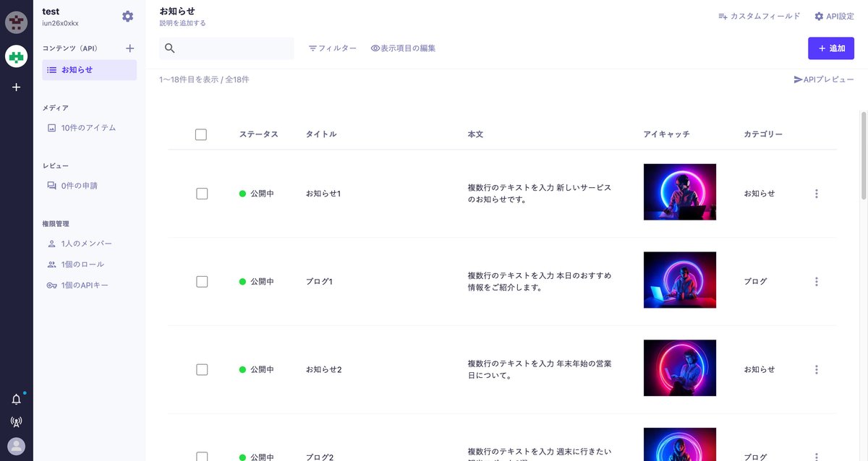Toggle the select-all checkbox in the table header
Screen dimensions: 868x461
(201, 134)
